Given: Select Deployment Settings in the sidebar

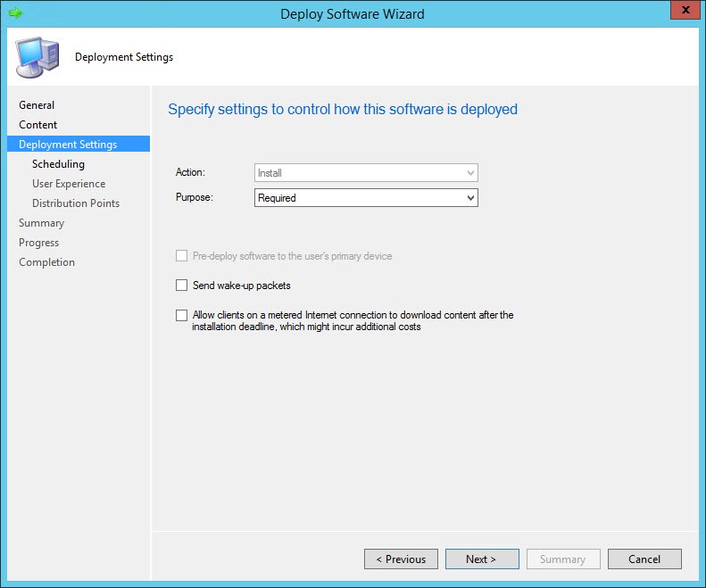Looking at the screenshot, I should 68,145.
